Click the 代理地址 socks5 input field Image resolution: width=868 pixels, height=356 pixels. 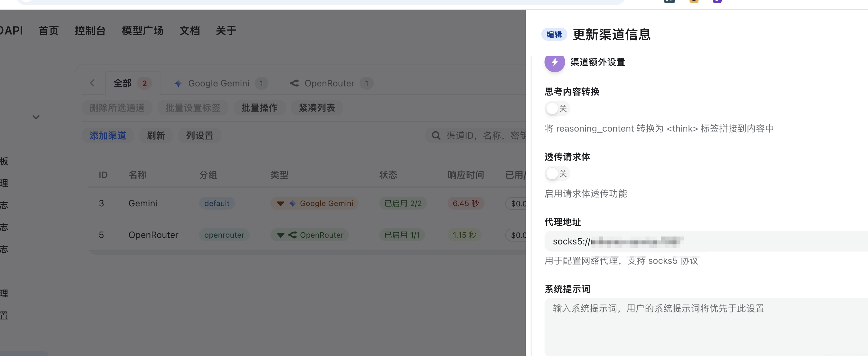(706, 242)
